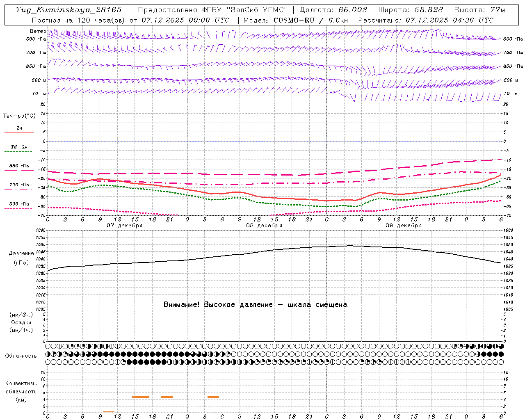Image resolution: width=525 pixels, height=420 pixels.
Task: Click the orange convective cloud bar at 15–18h
Action: pos(141,397)
